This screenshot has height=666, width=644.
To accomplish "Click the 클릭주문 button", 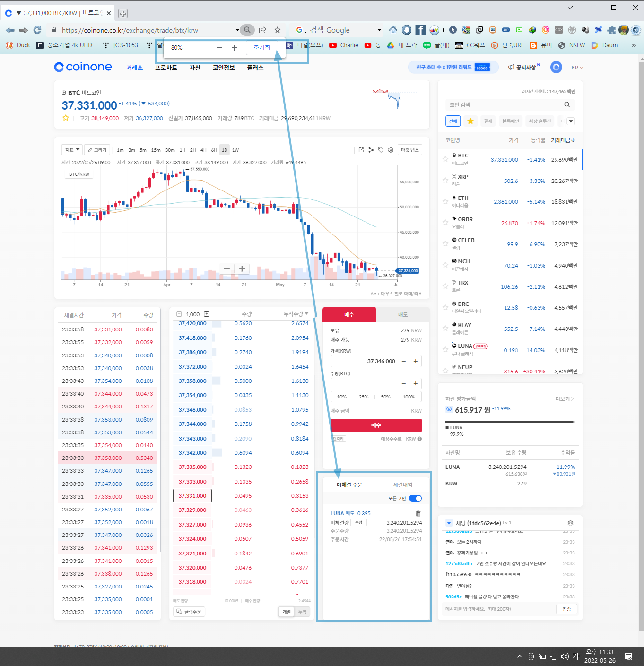I will 189,612.
